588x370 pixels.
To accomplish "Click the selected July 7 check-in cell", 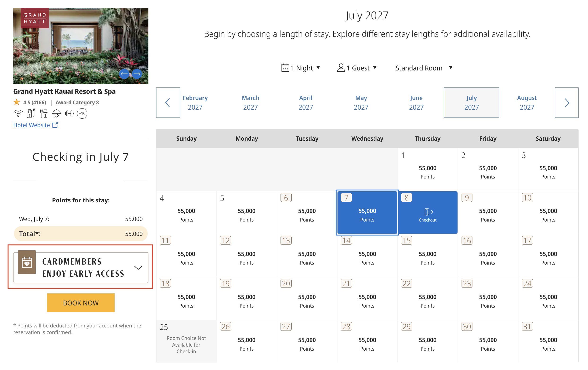I will tap(367, 212).
